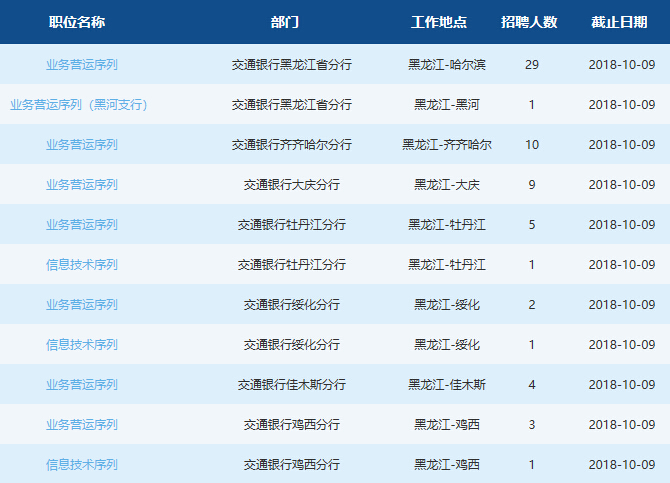Click headcount value 10
This screenshot has width=670, height=483.
click(x=532, y=144)
